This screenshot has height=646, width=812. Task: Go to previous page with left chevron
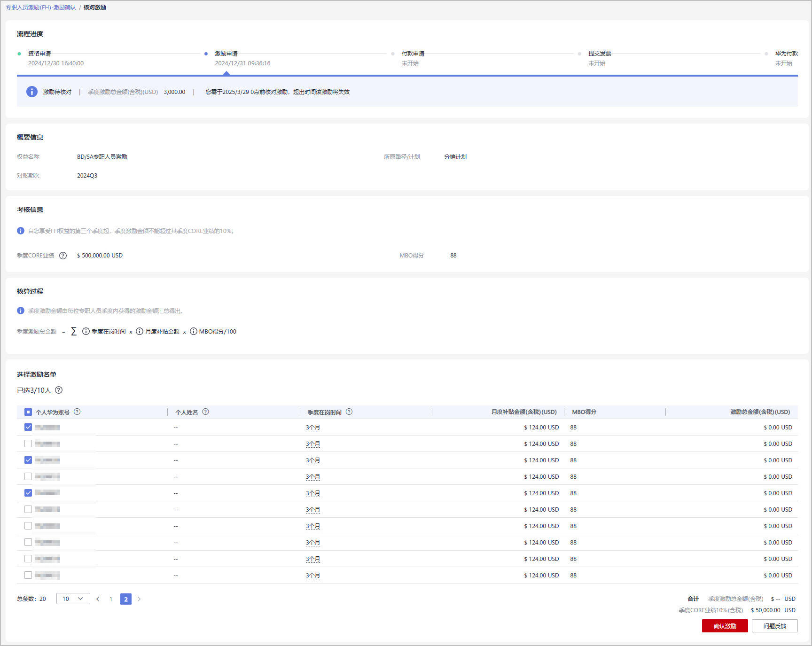pyautogui.click(x=98, y=599)
